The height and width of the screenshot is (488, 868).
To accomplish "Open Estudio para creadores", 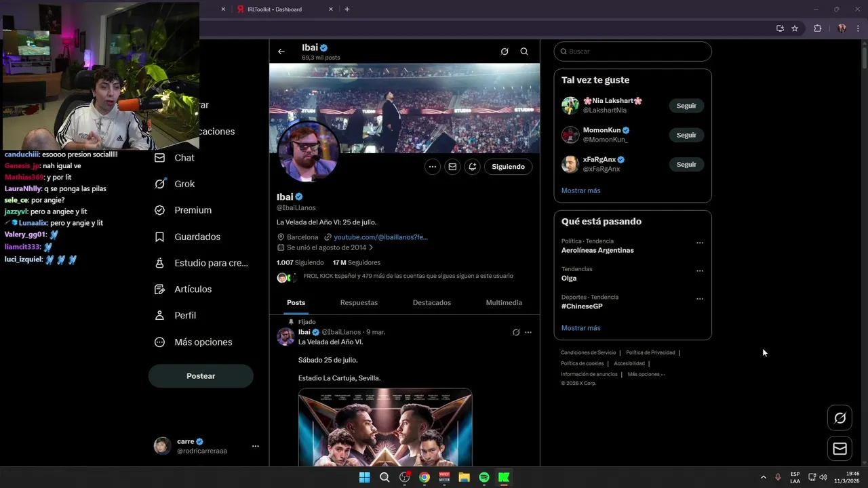I will pyautogui.click(x=201, y=263).
